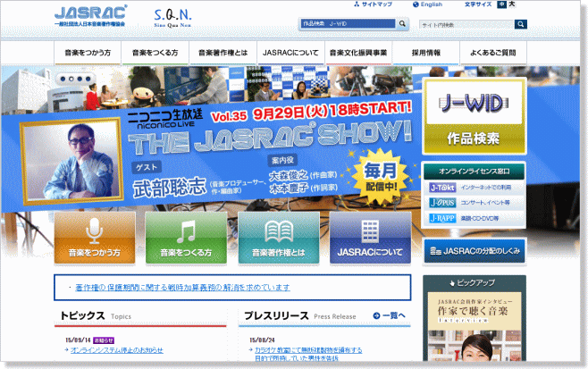Viewport: 588px width, 369px height.
Task: Open J-WID 作品検索 side banner
Action: tap(474, 116)
